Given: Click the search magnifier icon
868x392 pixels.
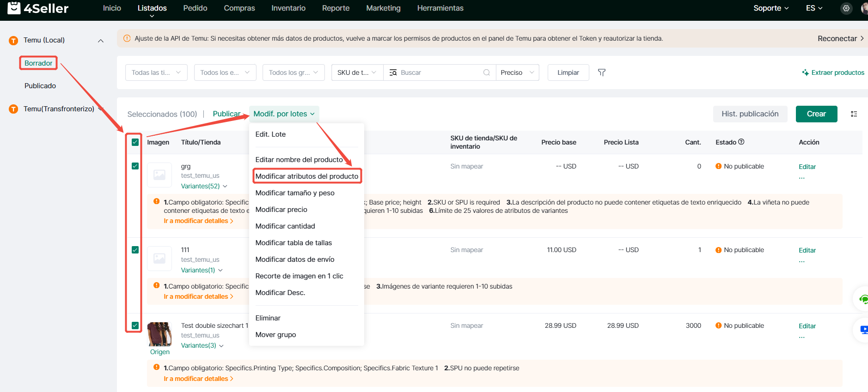Looking at the screenshot, I should point(487,72).
